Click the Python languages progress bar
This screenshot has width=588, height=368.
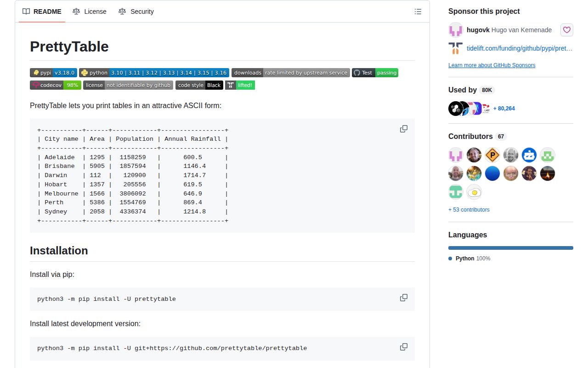(511, 248)
